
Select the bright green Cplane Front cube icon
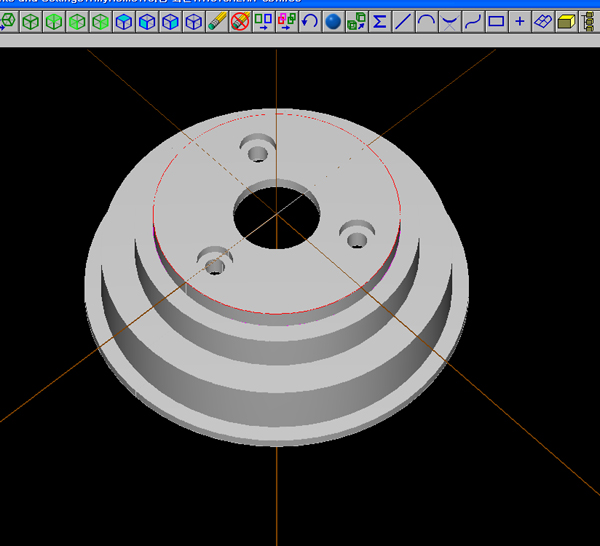click(x=54, y=21)
